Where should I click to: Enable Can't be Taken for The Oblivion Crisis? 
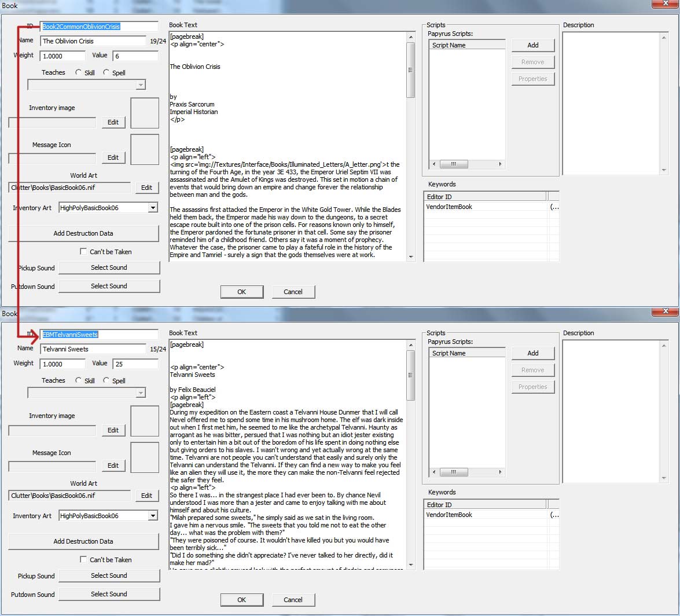(83, 251)
